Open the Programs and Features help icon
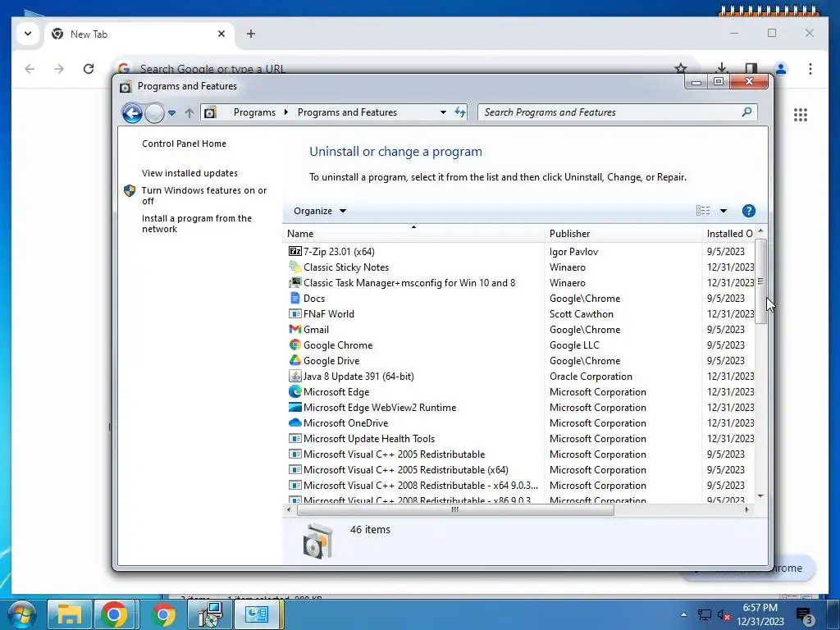The width and height of the screenshot is (840, 630). click(x=748, y=211)
